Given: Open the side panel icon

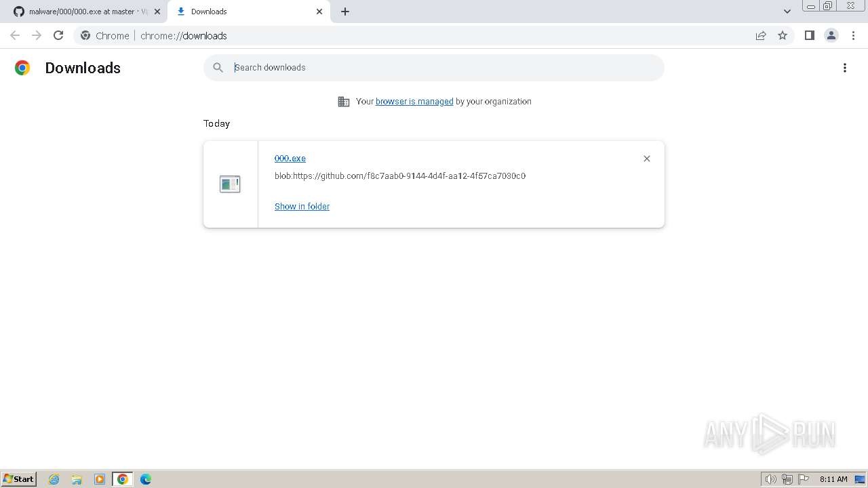Looking at the screenshot, I should (809, 35).
